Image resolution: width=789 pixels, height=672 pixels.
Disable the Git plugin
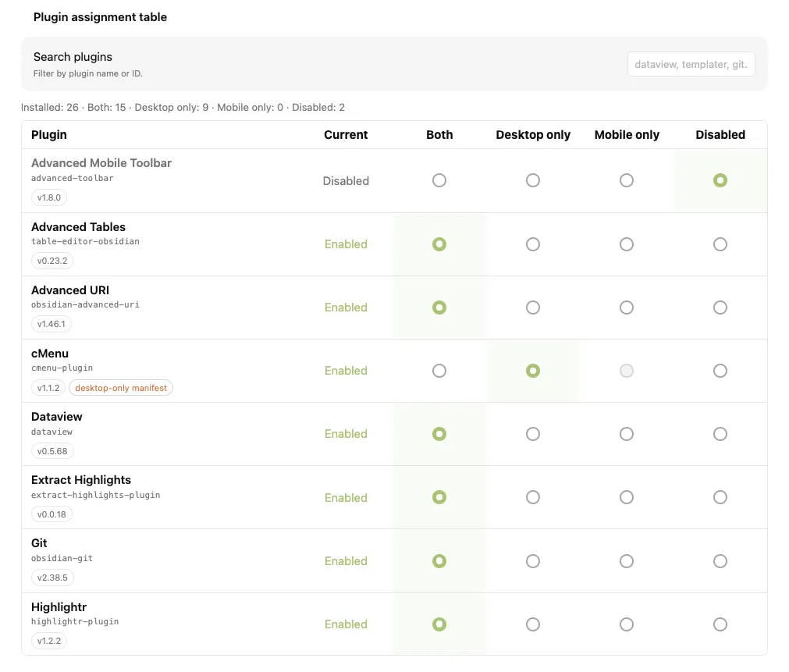pyautogui.click(x=720, y=561)
